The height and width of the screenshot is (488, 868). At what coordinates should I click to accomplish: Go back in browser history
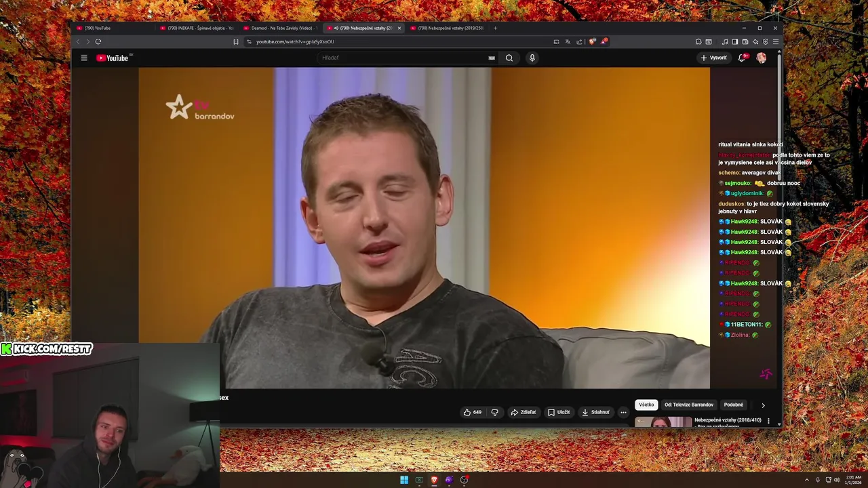(78, 41)
